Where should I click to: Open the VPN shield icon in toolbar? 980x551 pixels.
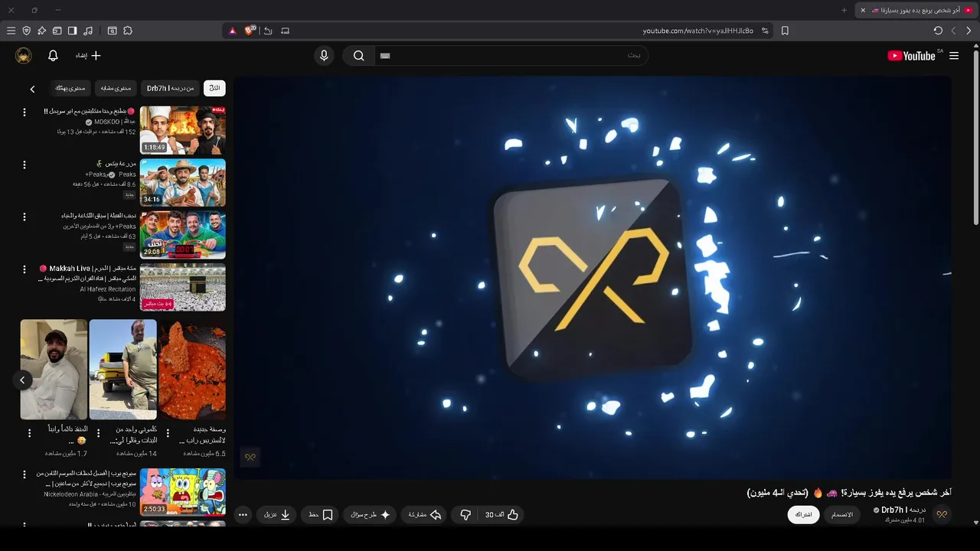27,31
